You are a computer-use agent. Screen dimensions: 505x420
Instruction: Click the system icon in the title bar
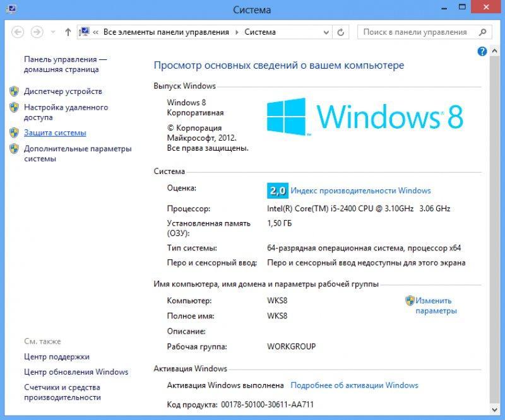tap(11, 8)
